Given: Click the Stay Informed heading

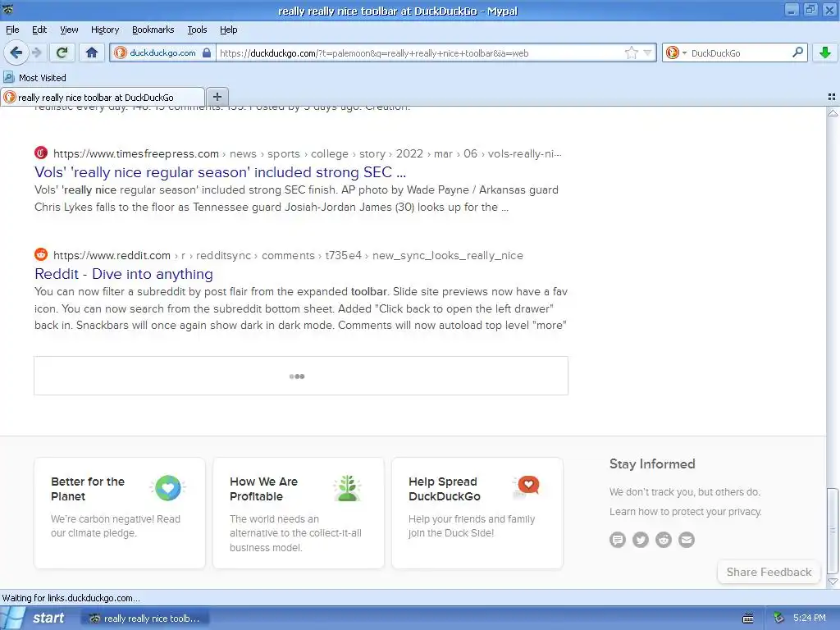Looking at the screenshot, I should pyautogui.click(x=652, y=464).
